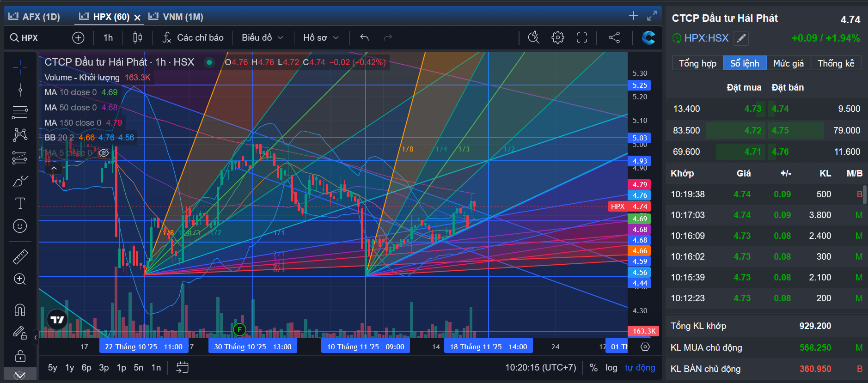
Task: Click the HPX:HSX symbol link
Action: click(x=706, y=38)
